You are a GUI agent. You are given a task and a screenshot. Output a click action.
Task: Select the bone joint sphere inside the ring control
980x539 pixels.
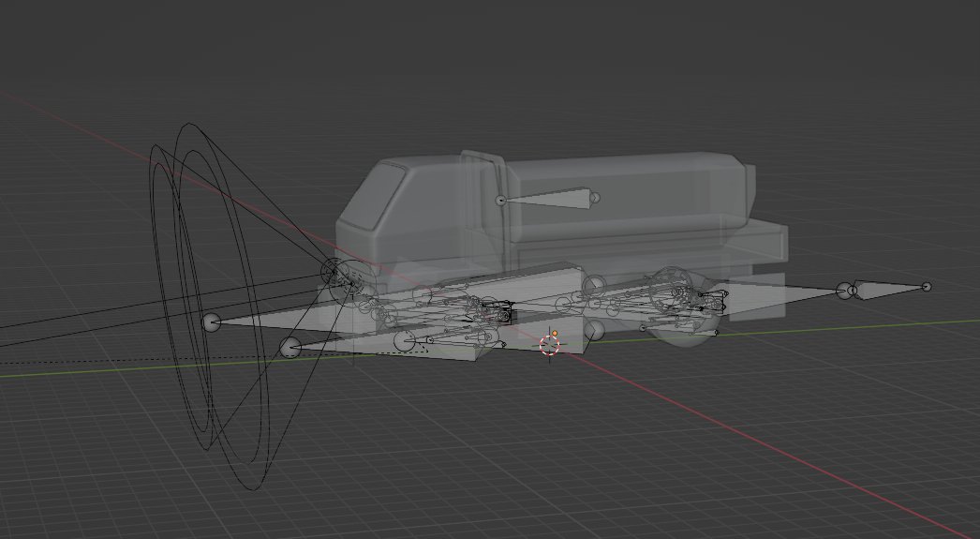pyautogui.click(x=211, y=322)
